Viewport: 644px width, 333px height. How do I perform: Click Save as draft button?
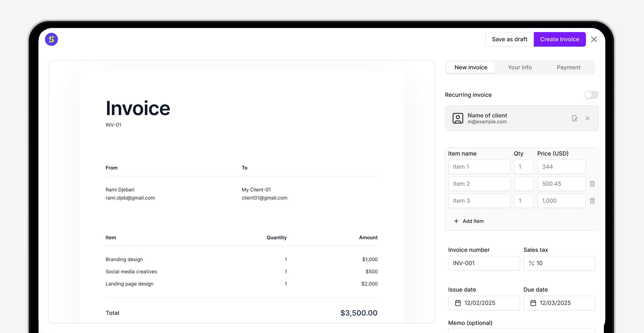click(x=510, y=39)
